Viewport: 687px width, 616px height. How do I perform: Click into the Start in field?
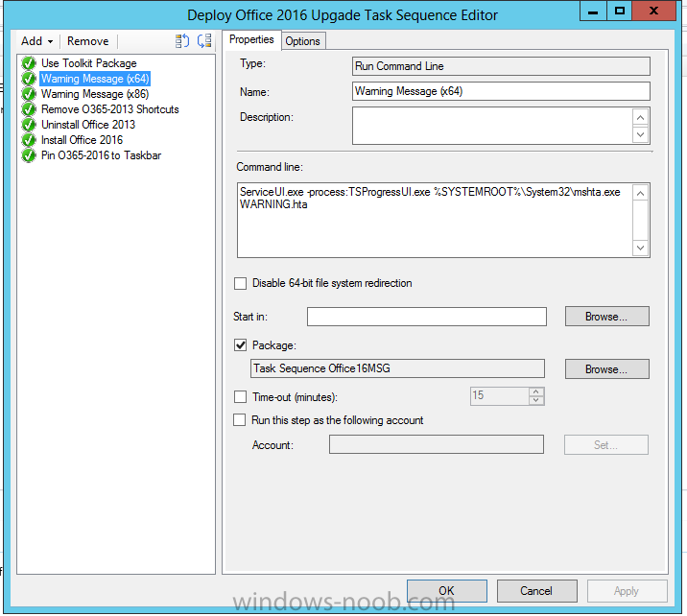(x=427, y=317)
